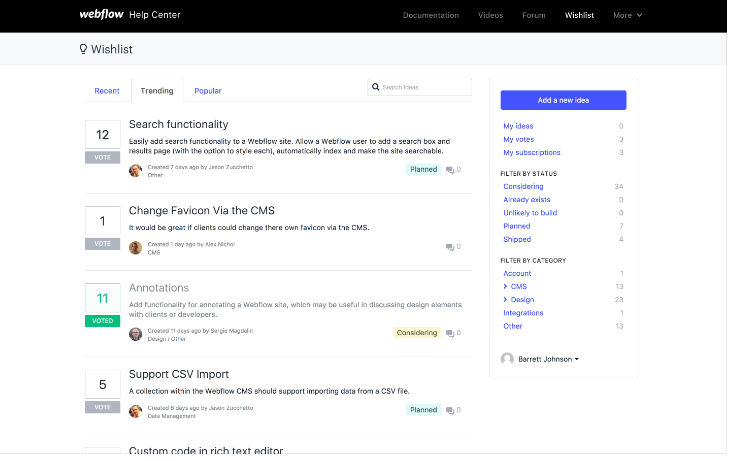Click Considering badge on Annotations idea
The width and height of the screenshot is (732, 461).
[x=417, y=333]
